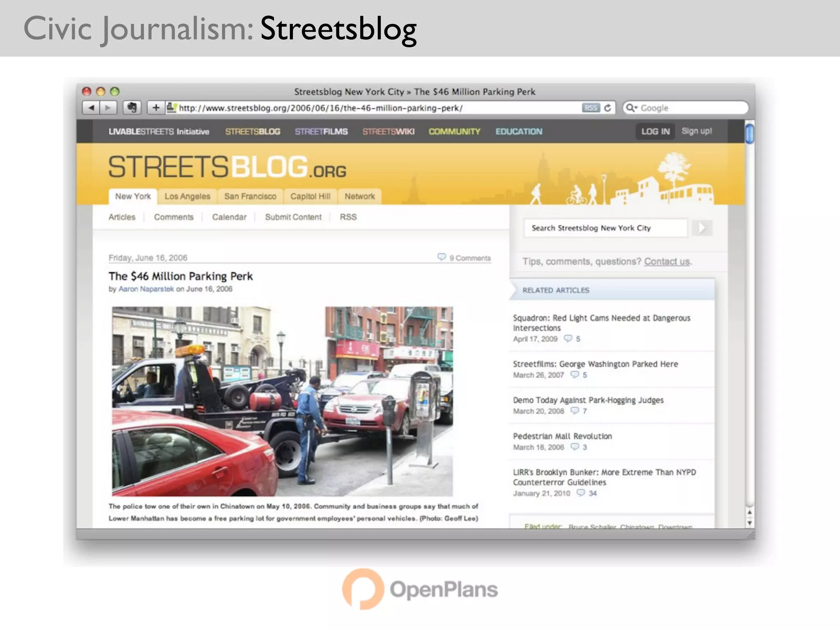The height and width of the screenshot is (630, 840).
Task: Click the Contact us link
Action: point(667,261)
